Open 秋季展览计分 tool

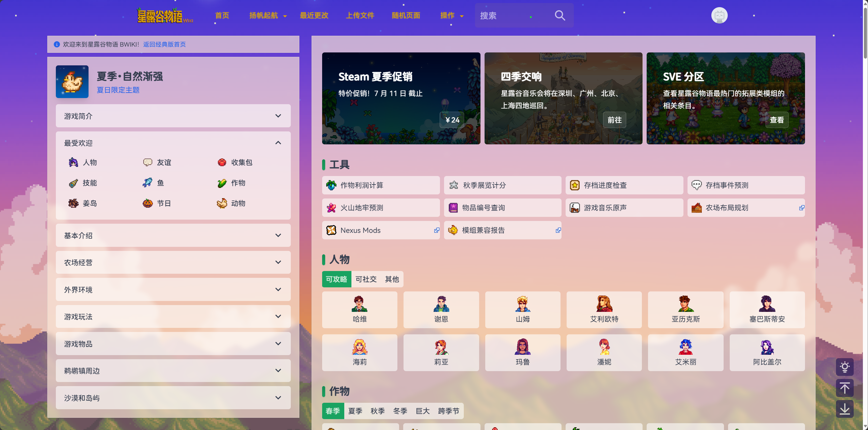pyautogui.click(x=503, y=185)
